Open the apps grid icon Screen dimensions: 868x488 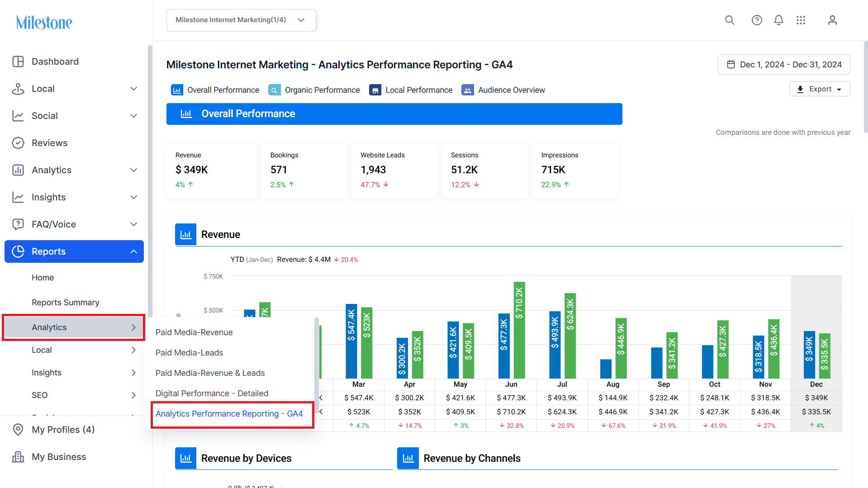pos(801,20)
